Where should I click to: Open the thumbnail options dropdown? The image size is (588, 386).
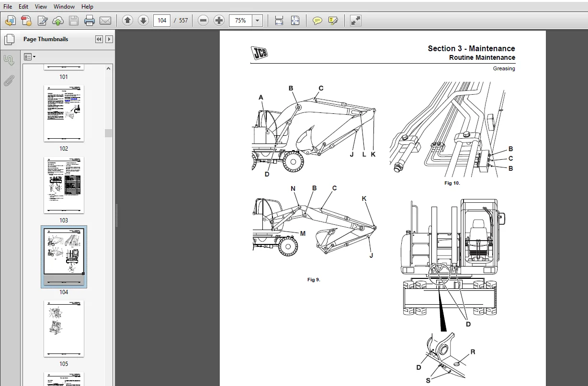30,57
